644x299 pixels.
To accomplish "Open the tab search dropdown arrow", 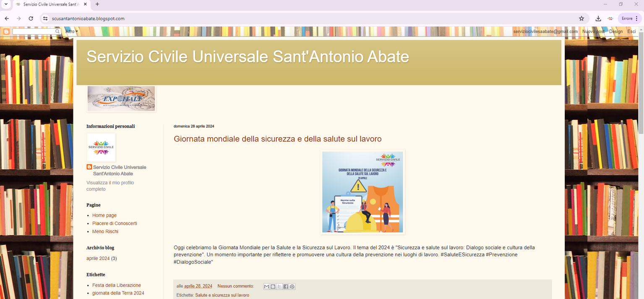I will point(6,4).
